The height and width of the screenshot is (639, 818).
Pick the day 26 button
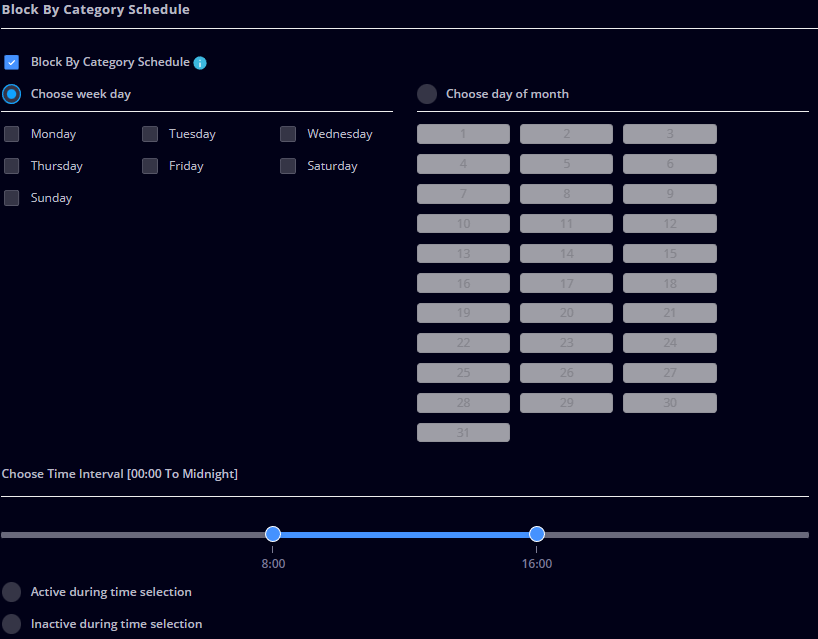[x=567, y=373]
